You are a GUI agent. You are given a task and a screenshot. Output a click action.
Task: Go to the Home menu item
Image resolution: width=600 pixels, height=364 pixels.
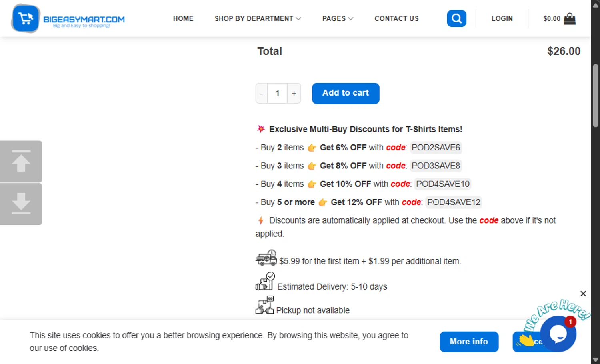tap(183, 18)
